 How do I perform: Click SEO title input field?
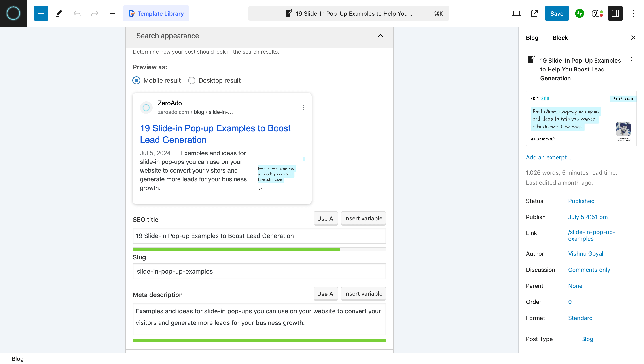(259, 236)
